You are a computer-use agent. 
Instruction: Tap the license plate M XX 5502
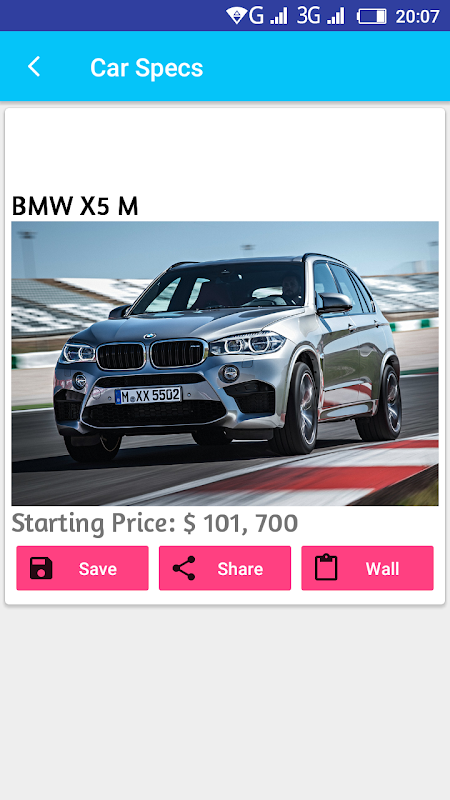click(x=148, y=395)
